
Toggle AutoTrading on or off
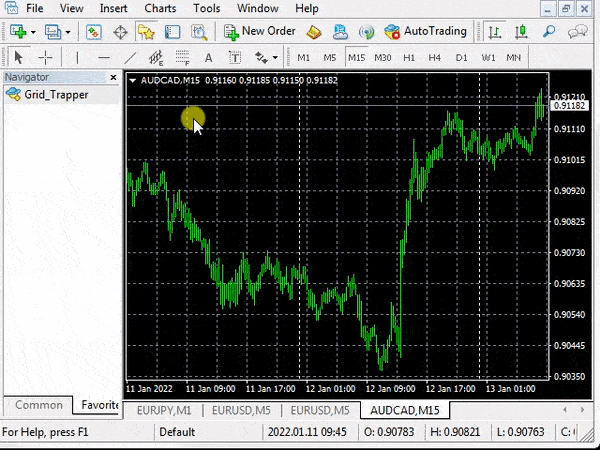(x=426, y=32)
